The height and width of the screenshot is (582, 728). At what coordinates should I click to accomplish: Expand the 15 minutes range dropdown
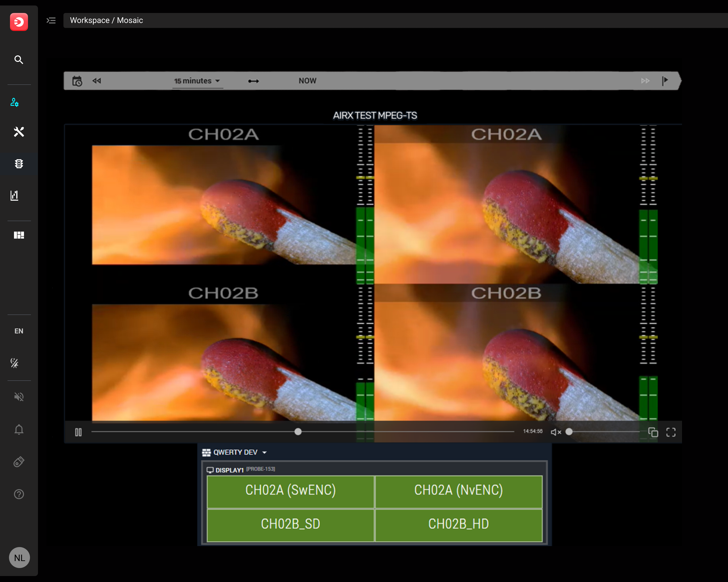coord(197,81)
